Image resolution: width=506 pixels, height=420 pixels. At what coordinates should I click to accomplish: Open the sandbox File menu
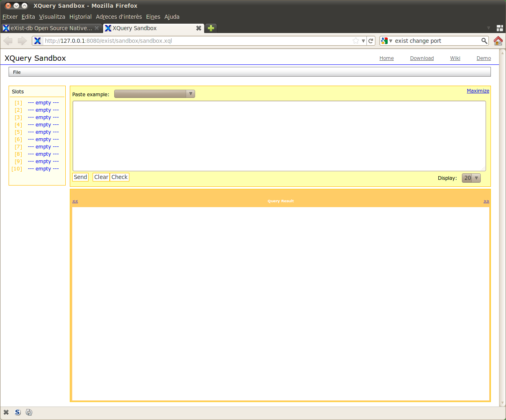pyautogui.click(x=17, y=72)
